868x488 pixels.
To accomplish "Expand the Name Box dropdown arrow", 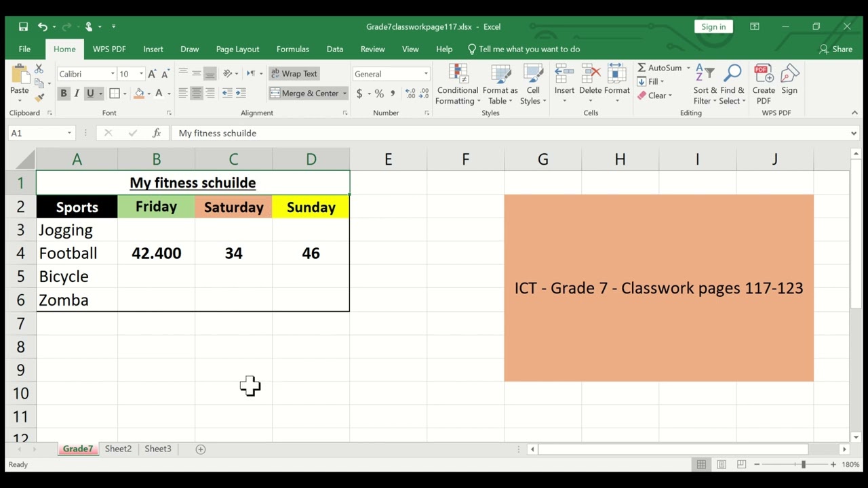I will tap(69, 133).
